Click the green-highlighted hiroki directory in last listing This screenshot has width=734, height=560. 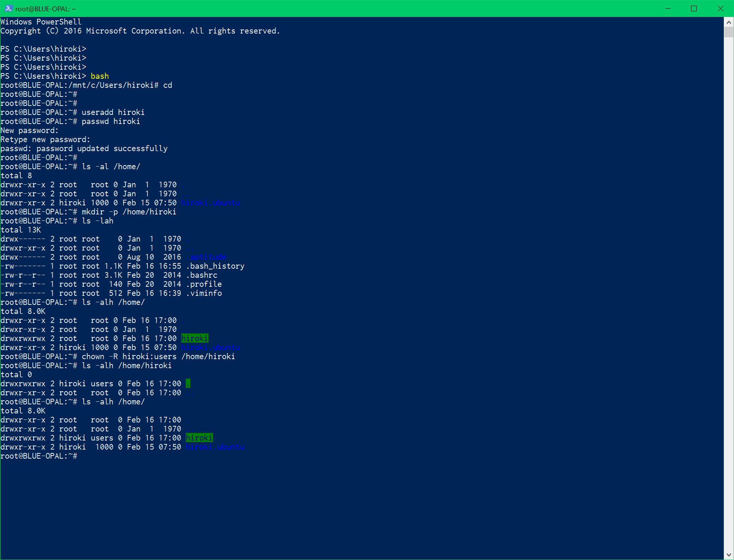199,438
